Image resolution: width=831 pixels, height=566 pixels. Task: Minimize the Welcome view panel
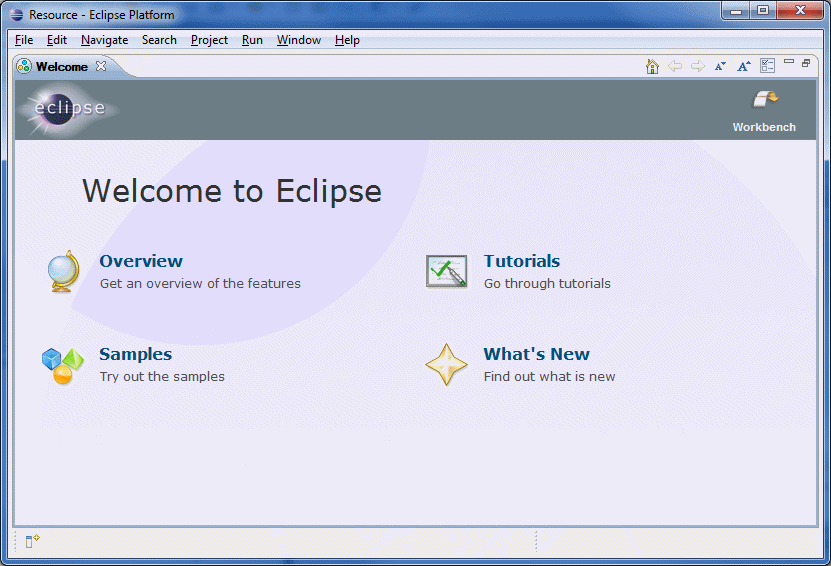pyautogui.click(x=789, y=62)
